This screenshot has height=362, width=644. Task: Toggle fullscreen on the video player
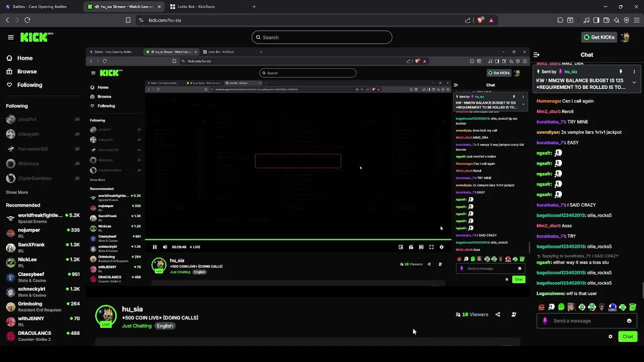[x=431, y=247]
